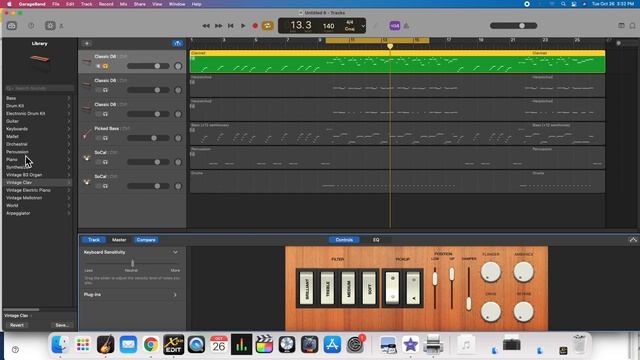640x360 pixels.
Task: Expand the Guitar library category
Action: (x=39, y=121)
